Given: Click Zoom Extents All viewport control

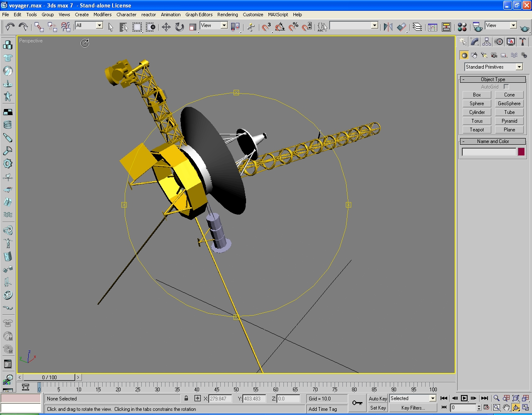Looking at the screenshot, I should click(525, 398).
